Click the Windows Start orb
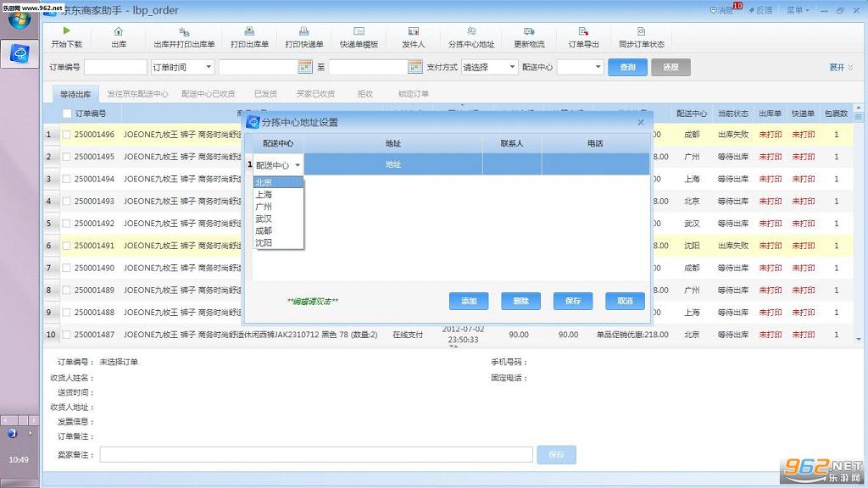This screenshot has height=488, width=868. 19,19
